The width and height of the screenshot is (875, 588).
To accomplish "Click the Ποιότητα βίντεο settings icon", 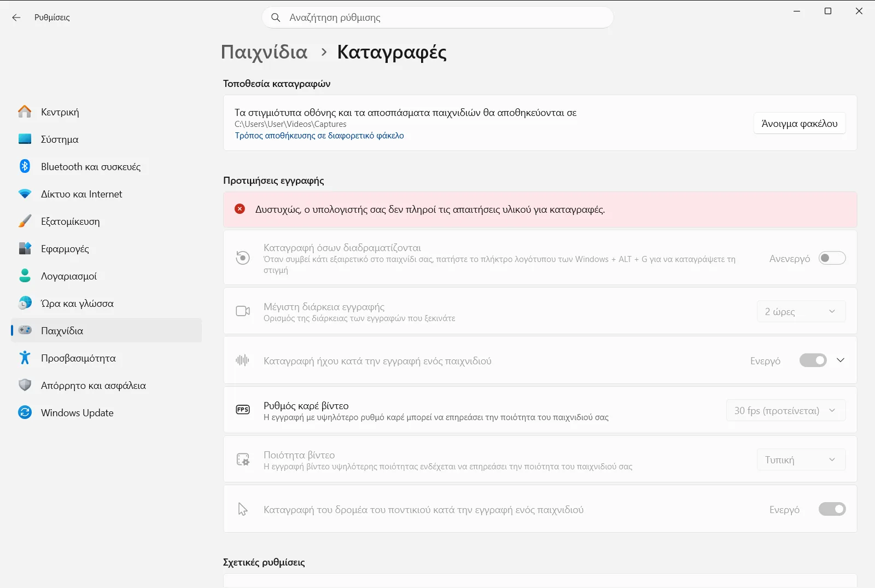I will coord(243,459).
